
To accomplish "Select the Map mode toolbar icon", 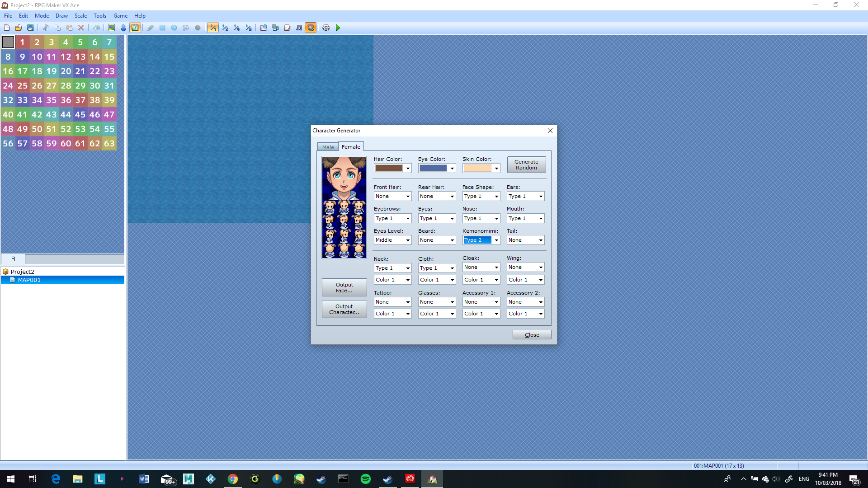I will [x=111, y=28].
